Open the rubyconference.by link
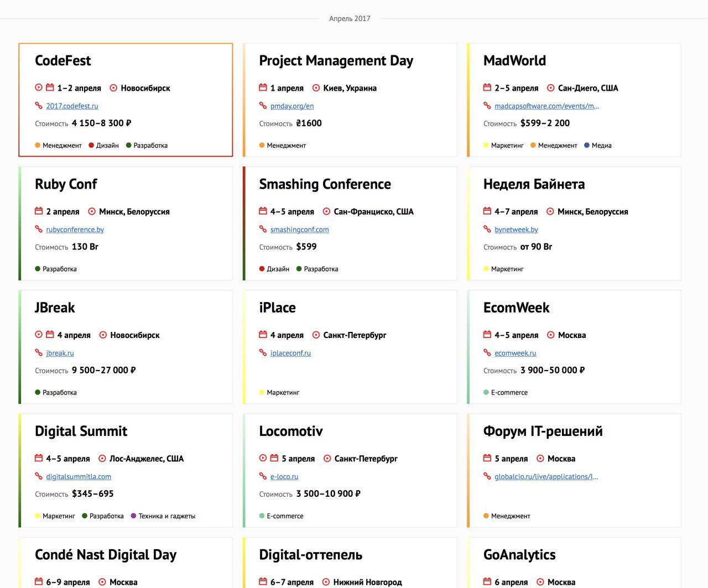The image size is (708, 588). (75, 229)
